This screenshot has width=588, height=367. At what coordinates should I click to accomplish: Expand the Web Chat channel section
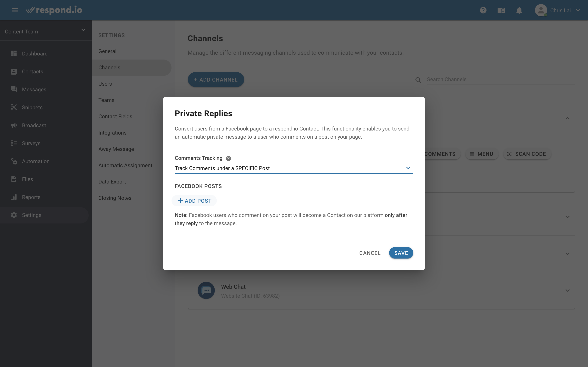click(x=567, y=290)
